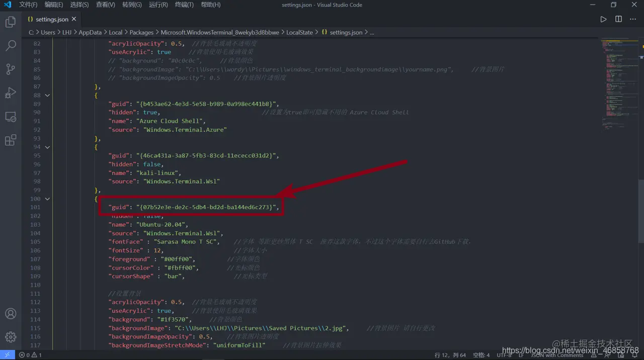644x360 pixels.
Task: Collapse the code block at line 94
Action: (47, 147)
